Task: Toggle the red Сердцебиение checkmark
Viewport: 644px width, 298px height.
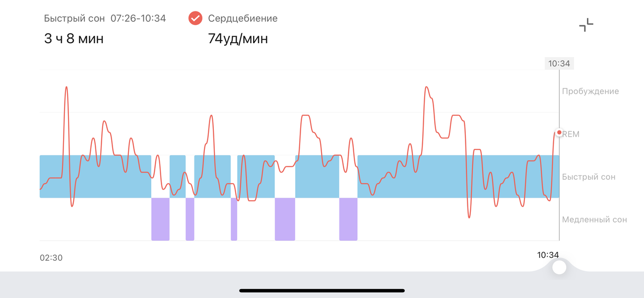Action: [195, 18]
